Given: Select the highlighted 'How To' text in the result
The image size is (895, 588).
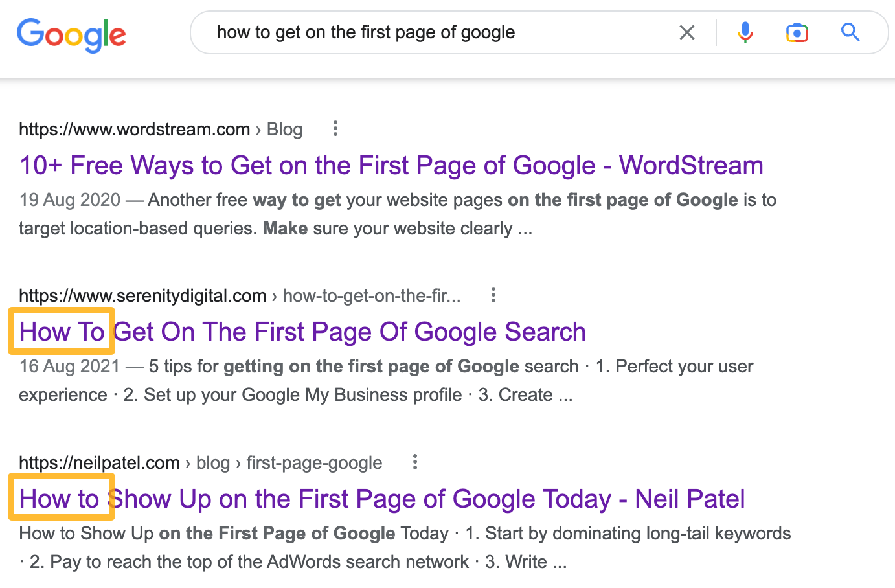Looking at the screenshot, I should [62, 331].
